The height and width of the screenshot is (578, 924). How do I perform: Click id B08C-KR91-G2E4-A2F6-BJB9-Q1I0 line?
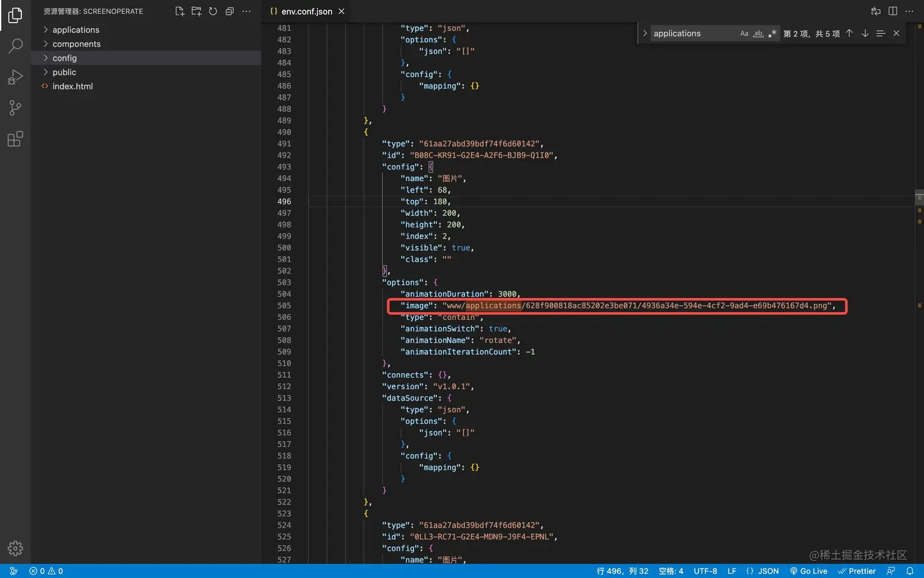(x=470, y=155)
